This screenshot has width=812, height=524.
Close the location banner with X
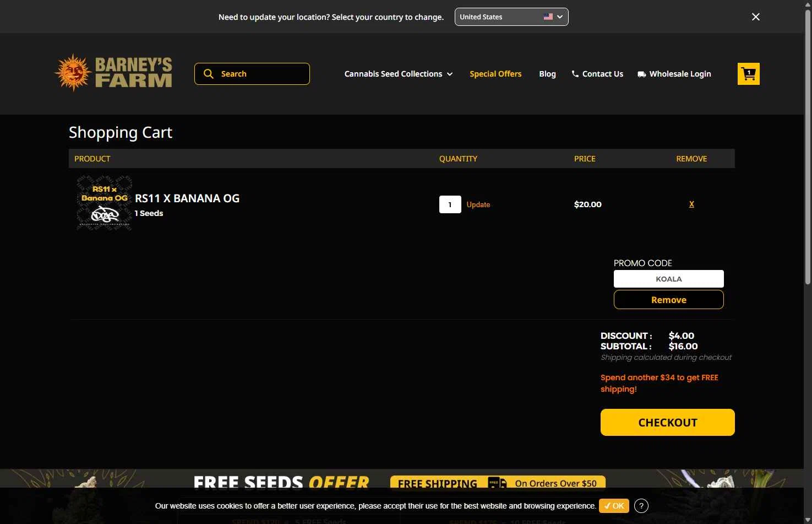(756, 17)
